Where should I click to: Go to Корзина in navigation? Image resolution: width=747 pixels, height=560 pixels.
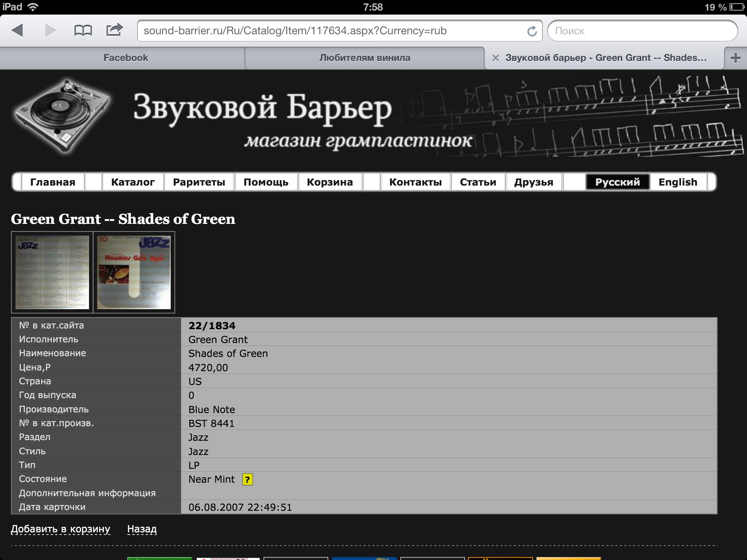tap(330, 182)
